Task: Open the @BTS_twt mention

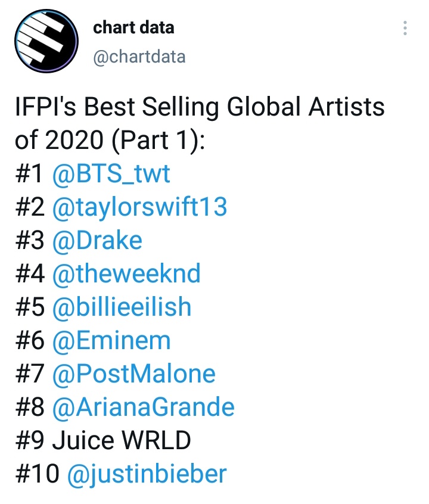Action: click(111, 174)
